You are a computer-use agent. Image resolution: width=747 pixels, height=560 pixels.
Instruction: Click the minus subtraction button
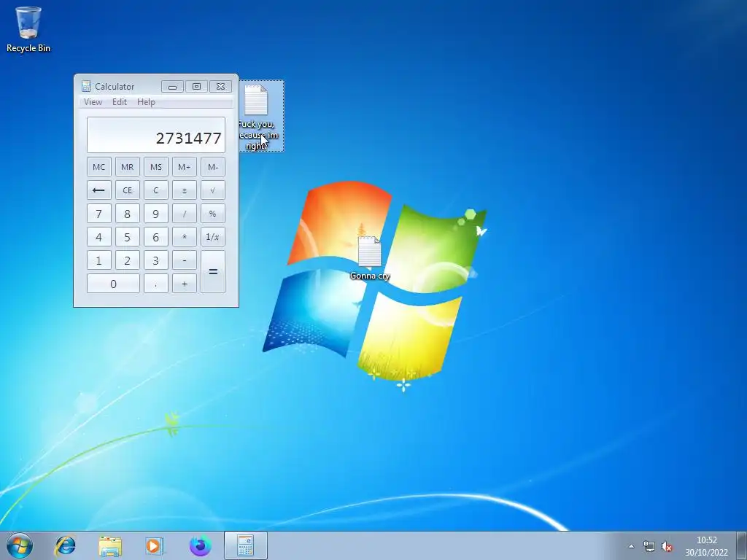[x=185, y=260]
